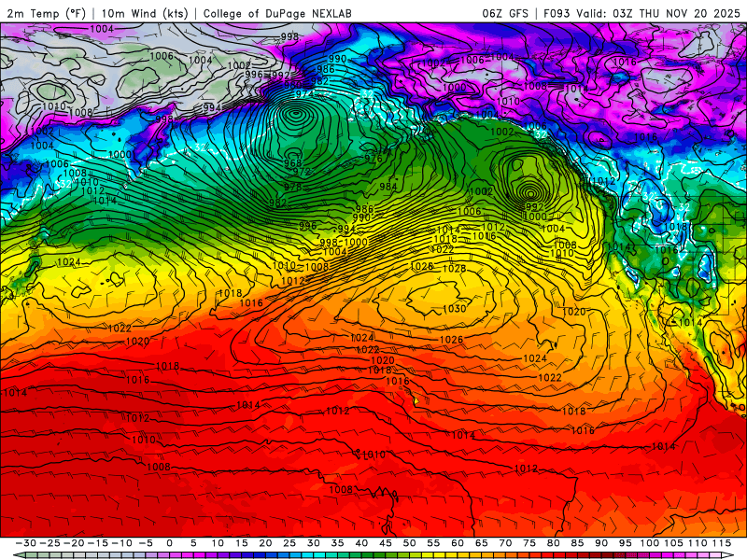Select the 1028 isobar label
The image size is (747, 560).
click(454, 269)
